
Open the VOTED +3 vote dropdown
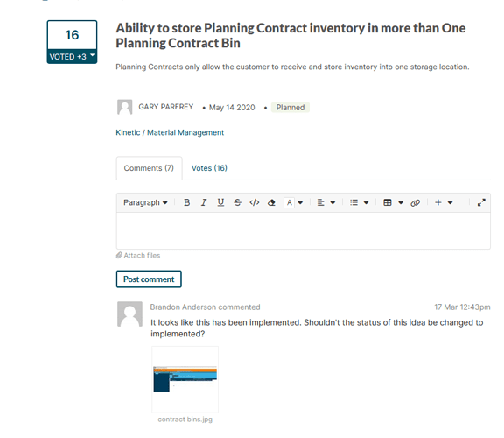[72, 57]
